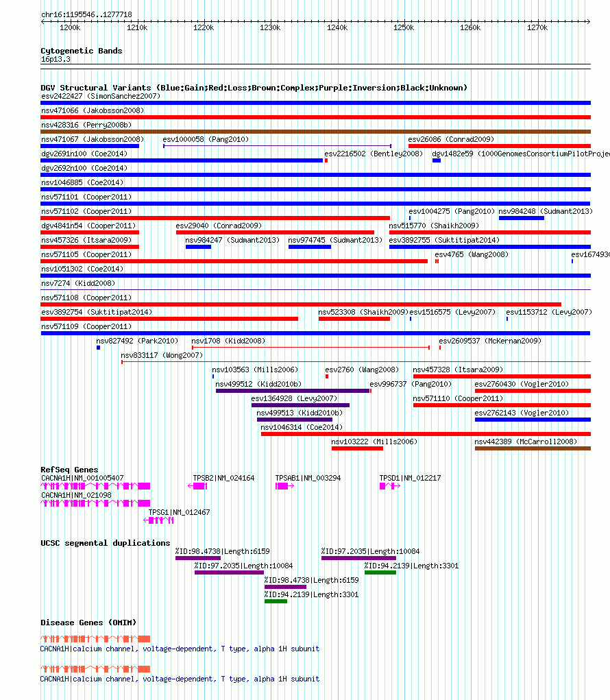
Task: Click nsv984248 (Sudmant2013) label
Action: [x=546, y=210]
